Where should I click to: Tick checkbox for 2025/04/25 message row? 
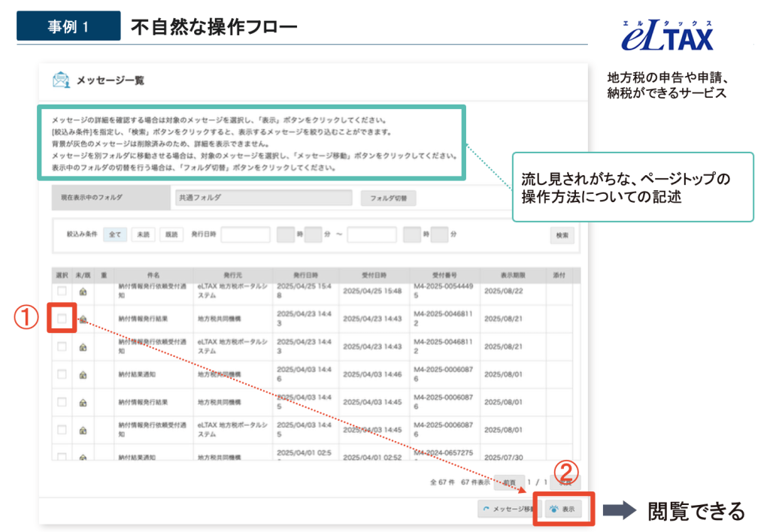62,291
